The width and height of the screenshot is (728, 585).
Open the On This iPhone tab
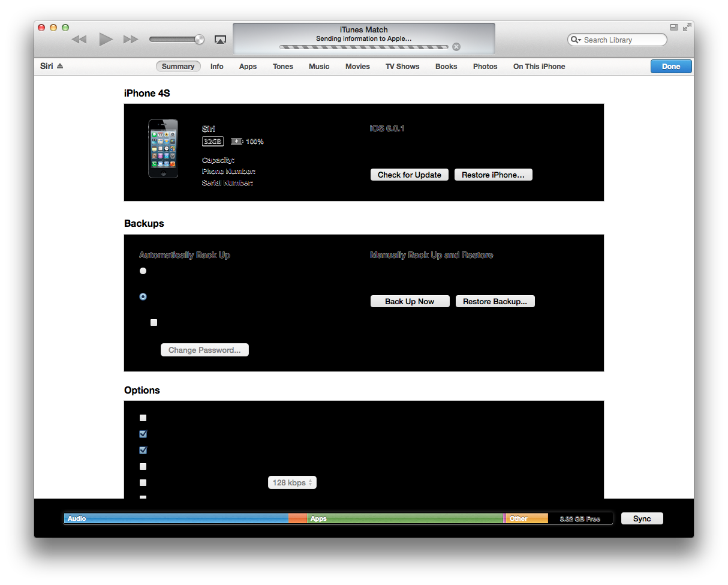539,67
